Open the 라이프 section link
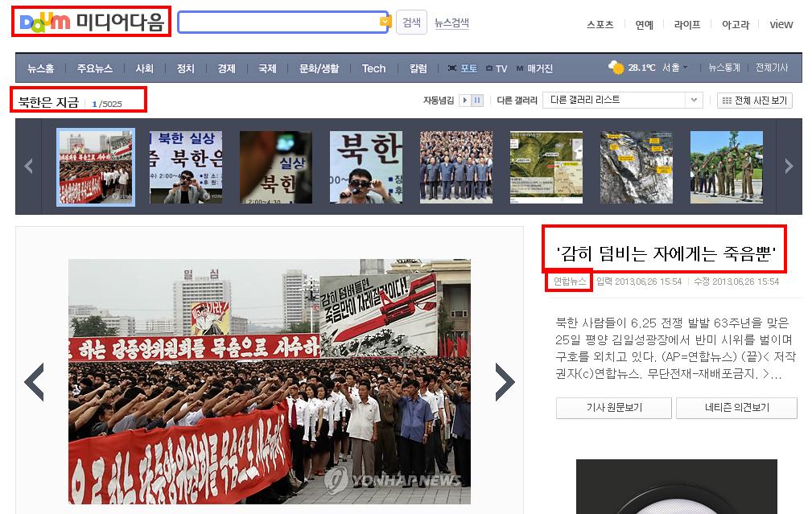This screenshot has width=812, height=514. click(x=687, y=24)
